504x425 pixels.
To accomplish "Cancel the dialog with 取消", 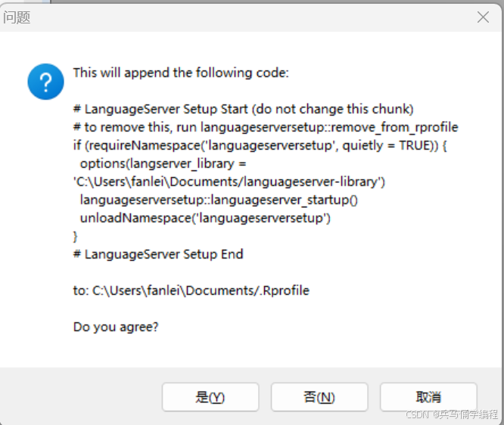I will coord(428,397).
